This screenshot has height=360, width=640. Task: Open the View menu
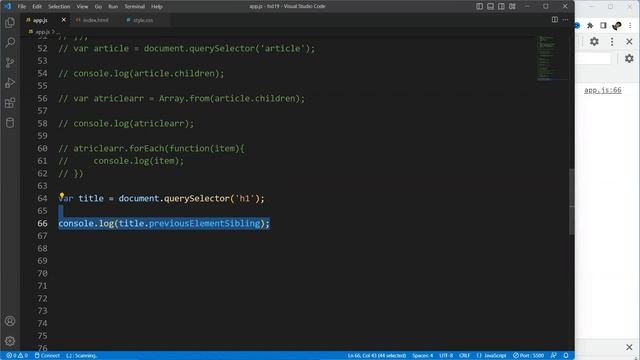point(82,7)
